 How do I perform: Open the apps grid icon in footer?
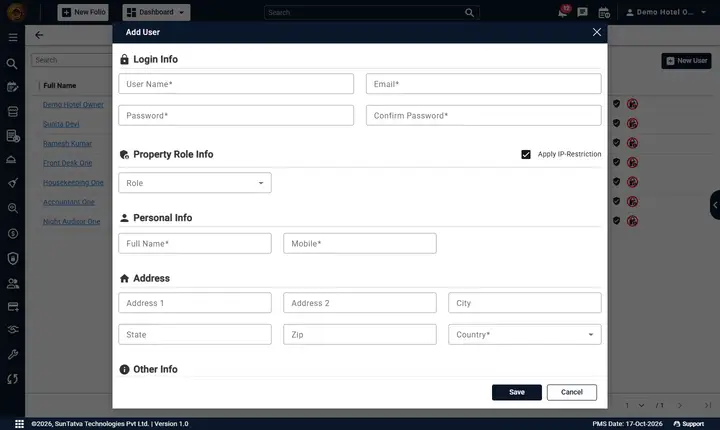click(x=19, y=424)
